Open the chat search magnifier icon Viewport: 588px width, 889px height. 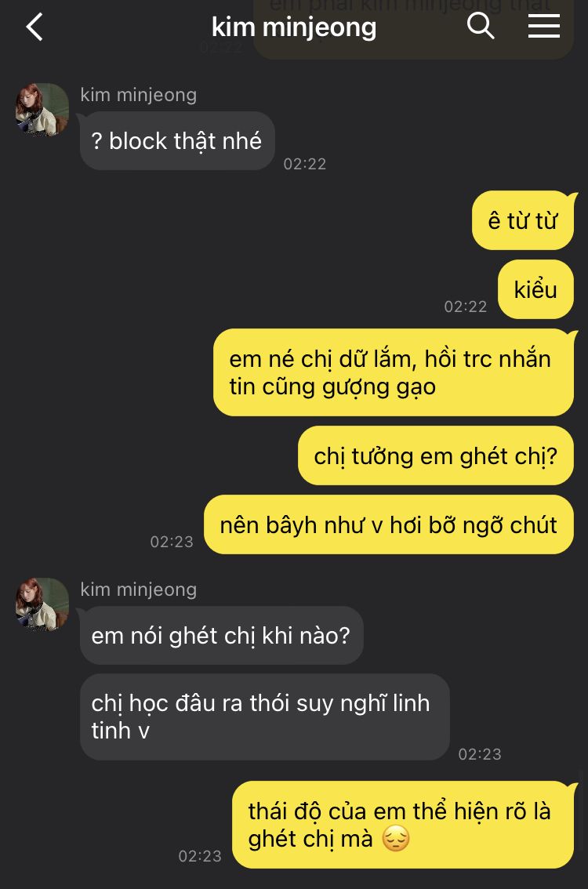481,26
